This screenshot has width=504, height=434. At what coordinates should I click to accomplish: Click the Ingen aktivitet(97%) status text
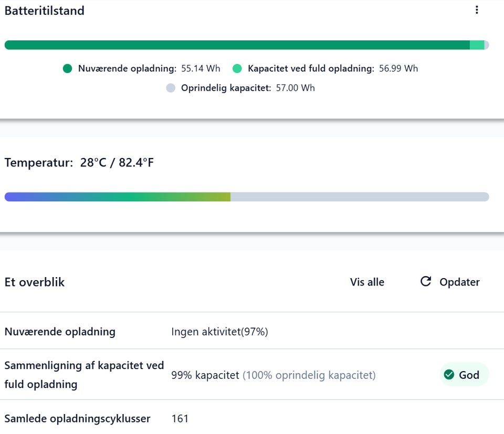point(219,332)
